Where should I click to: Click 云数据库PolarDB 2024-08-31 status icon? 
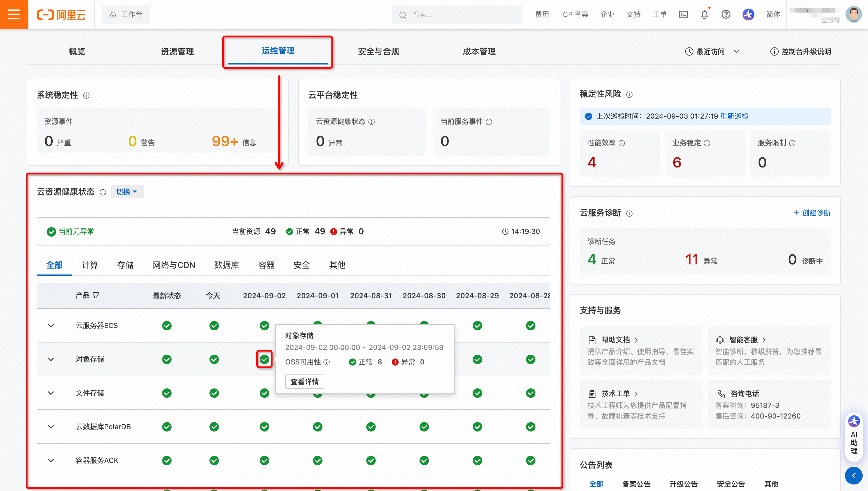[x=371, y=427]
